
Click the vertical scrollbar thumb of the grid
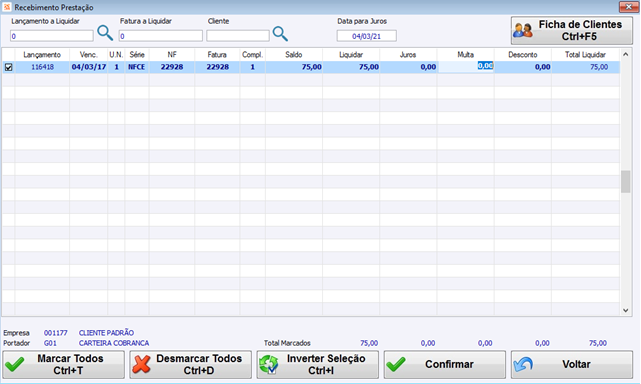pyautogui.click(x=625, y=182)
